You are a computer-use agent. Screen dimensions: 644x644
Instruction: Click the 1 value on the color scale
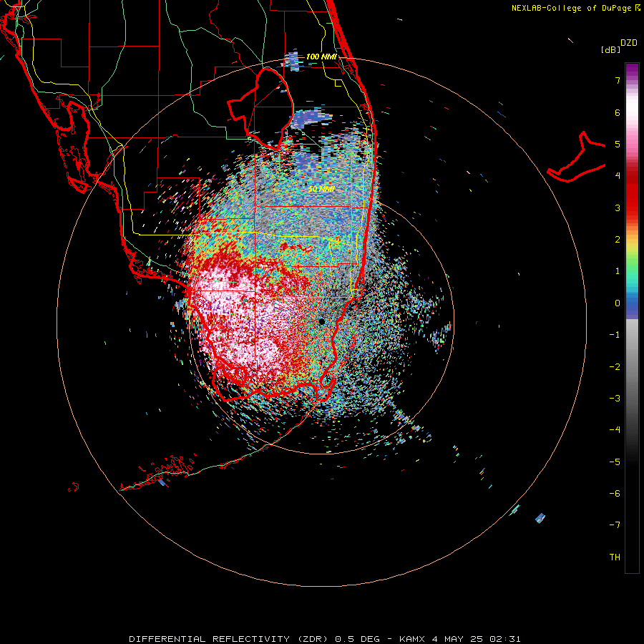[x=618, y=271]
